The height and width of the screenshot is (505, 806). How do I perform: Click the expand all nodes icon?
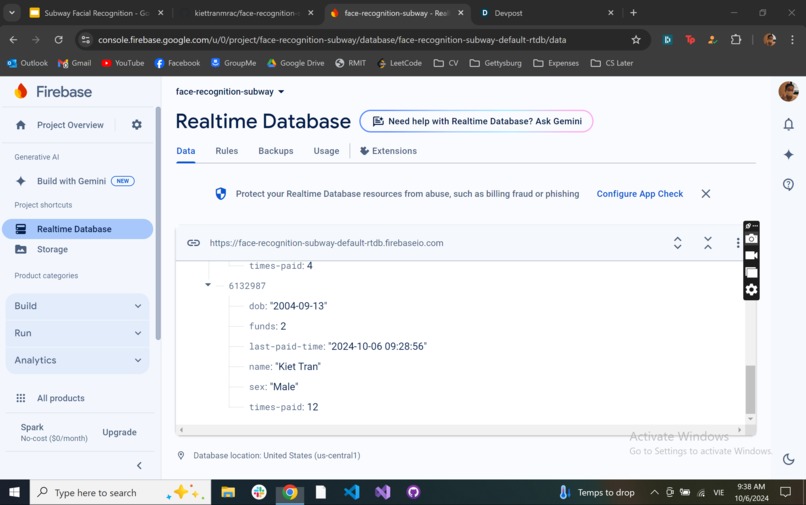click(x=677, y=243)
